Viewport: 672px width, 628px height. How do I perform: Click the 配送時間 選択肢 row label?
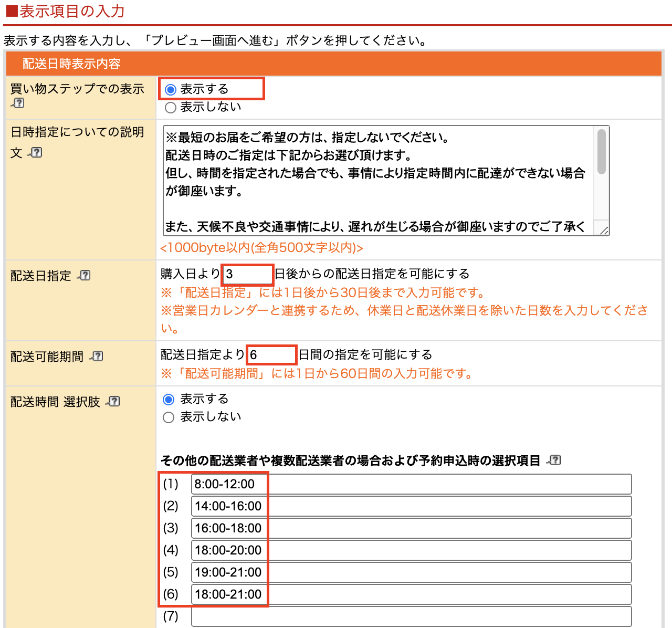(x=55, y=402)
